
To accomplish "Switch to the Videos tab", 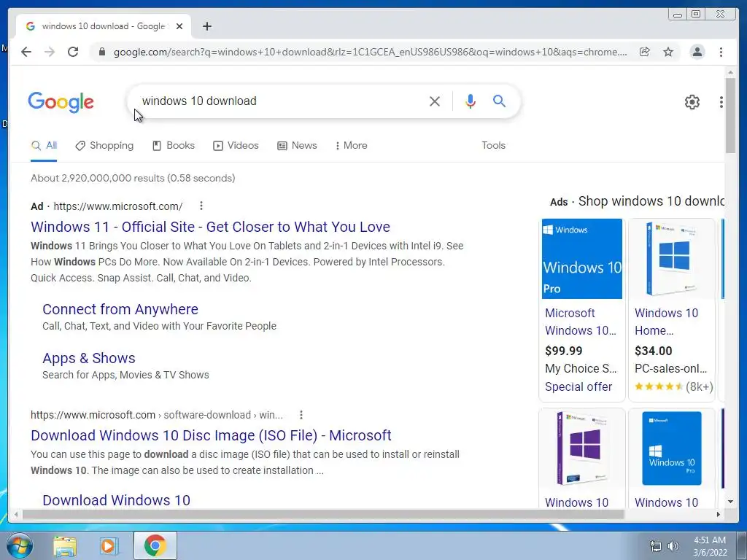I will click(236, 146).
